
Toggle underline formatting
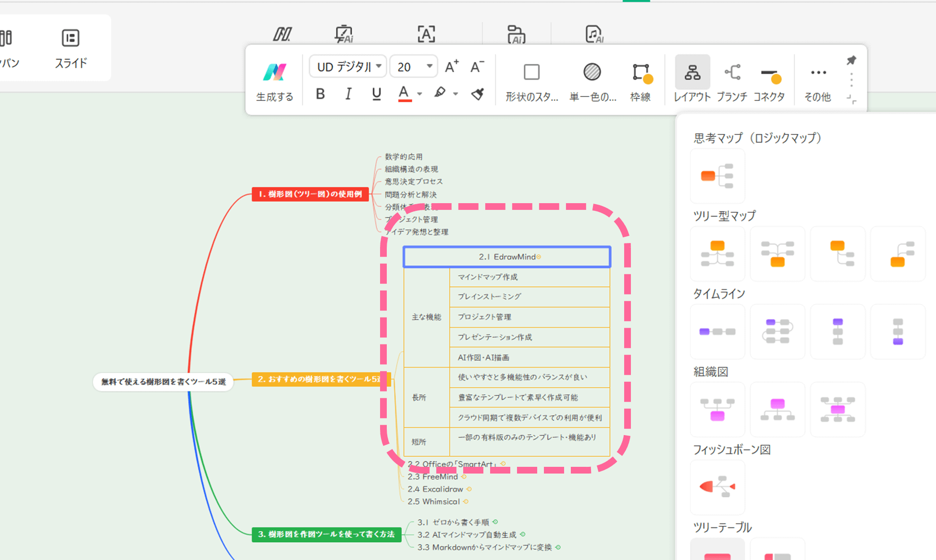376,94
